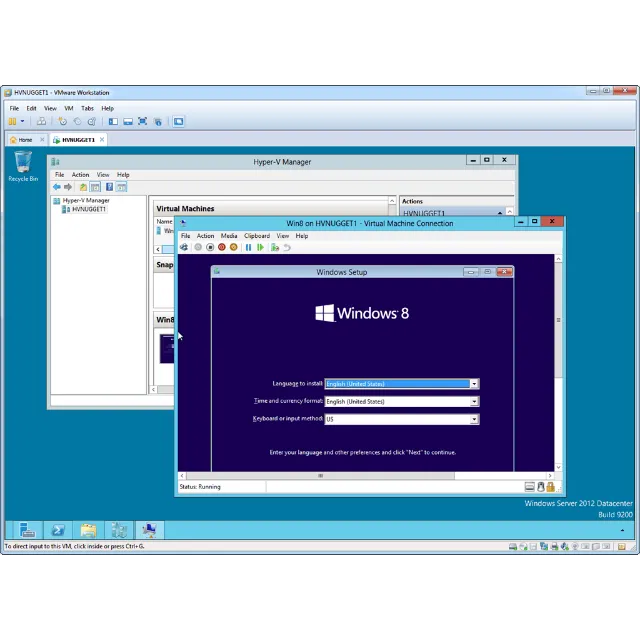Click the VM Connection horizontal scrollbar thumb

[x=320, y=476]
